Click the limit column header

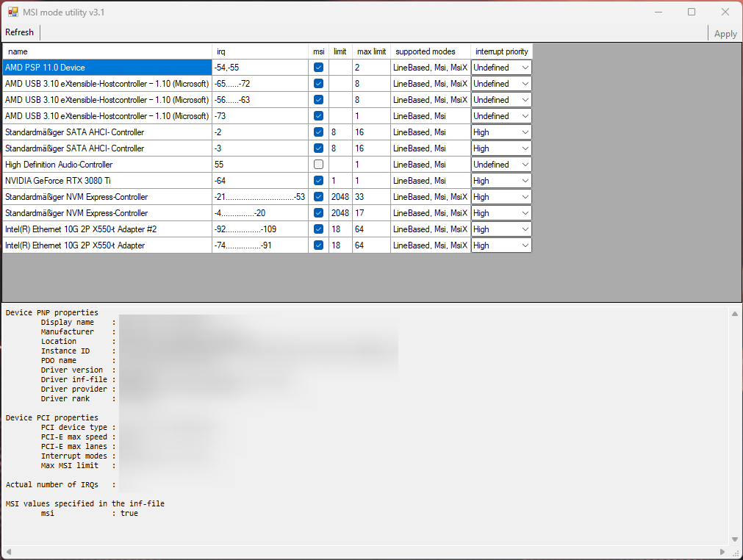pos(340,51)
